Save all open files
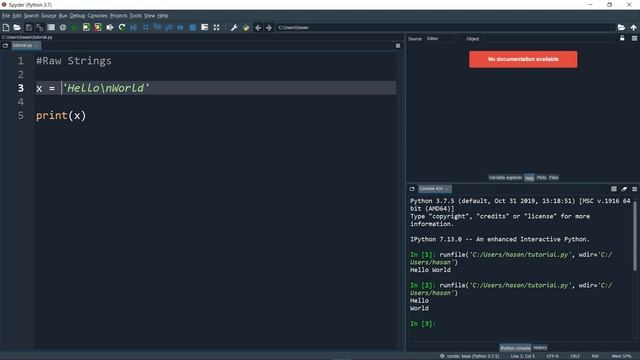Screen dimensions: 640x360 tap(40, 27)
